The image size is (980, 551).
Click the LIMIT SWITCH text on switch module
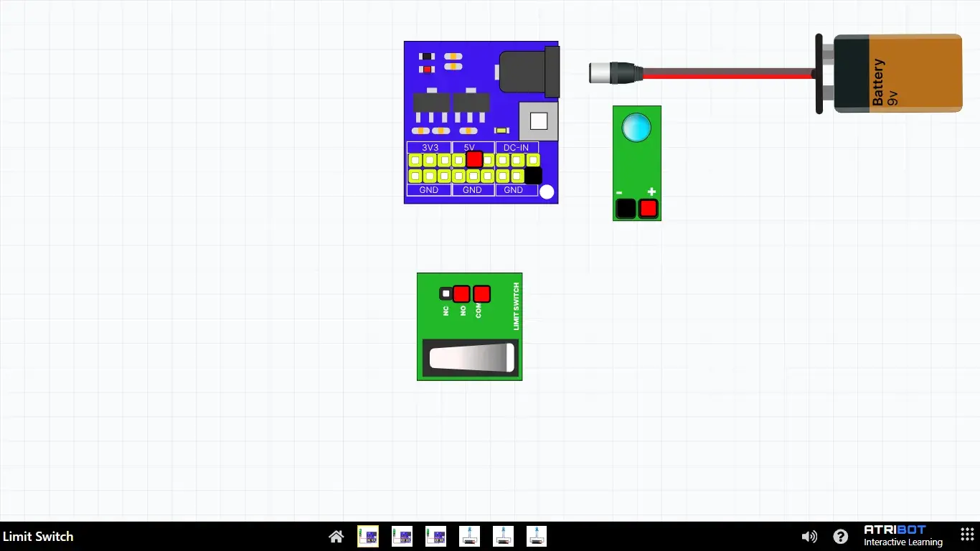click(516, 306)
